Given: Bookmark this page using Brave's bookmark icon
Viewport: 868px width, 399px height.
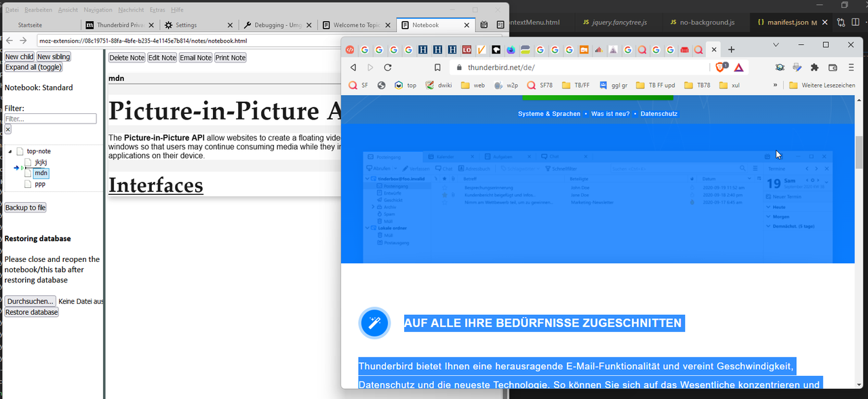Looking at the screenshot, I should pos(437,68).
